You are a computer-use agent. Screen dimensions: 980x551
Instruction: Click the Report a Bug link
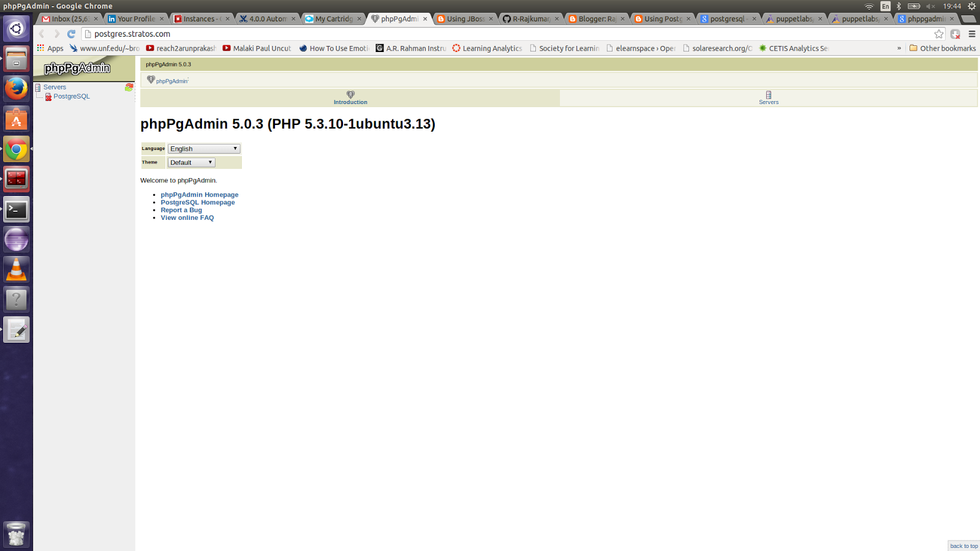[x=181, y=210]
